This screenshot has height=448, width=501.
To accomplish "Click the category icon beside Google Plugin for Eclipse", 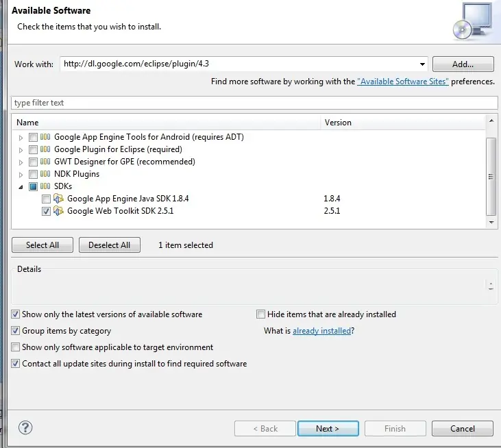I will click(45, 149).
